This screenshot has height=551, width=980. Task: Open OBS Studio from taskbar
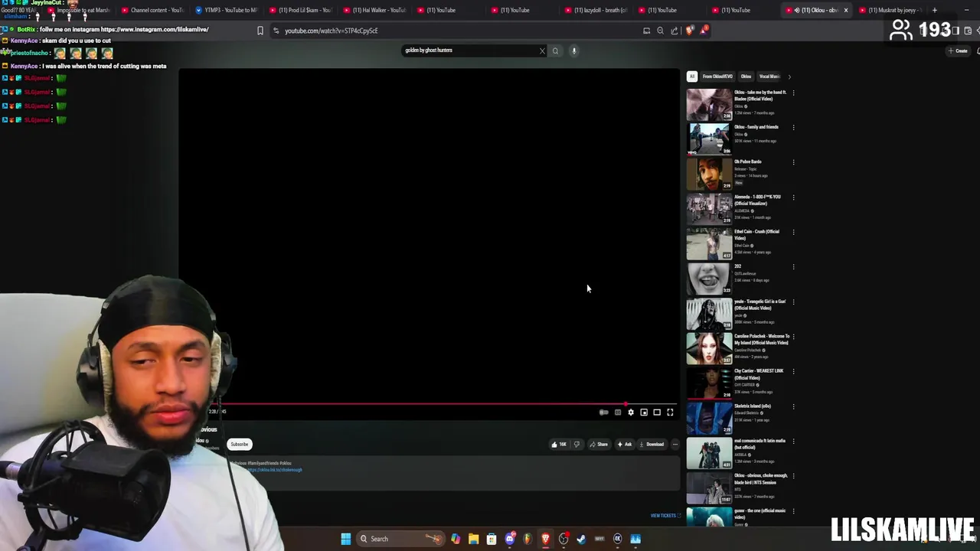click(x=563, y=539)
